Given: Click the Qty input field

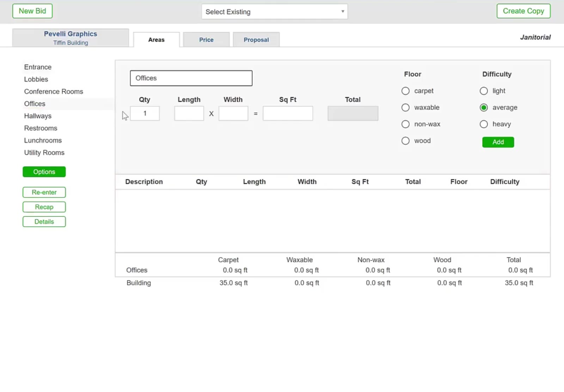Looking at the screenshot, I should (x=145, y=114).
